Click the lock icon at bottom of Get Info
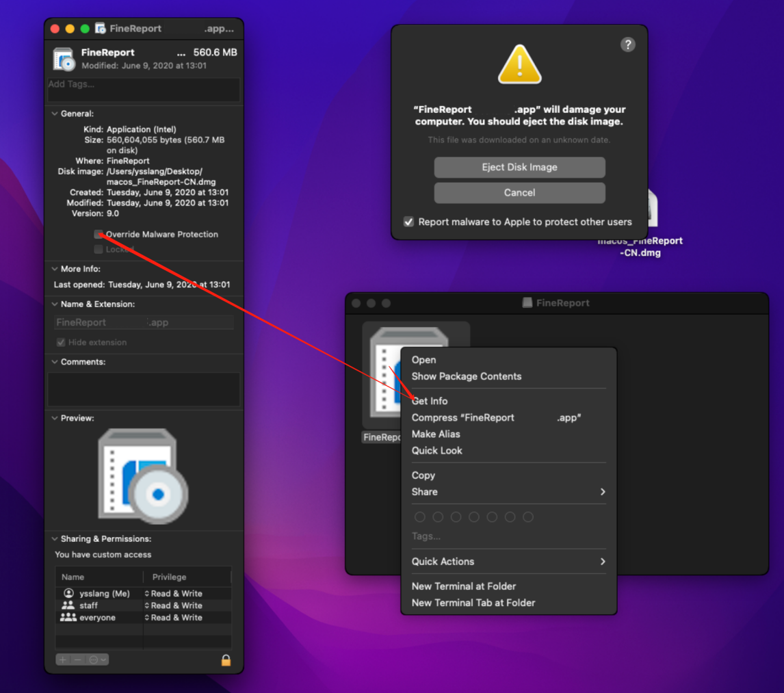The image size is (784, 693). pos(226,659)
